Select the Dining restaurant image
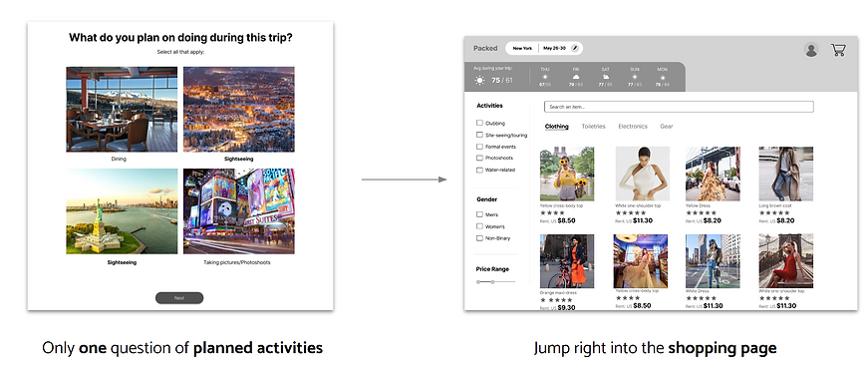The height and width of the screenshot is (373, 868). 122,109
